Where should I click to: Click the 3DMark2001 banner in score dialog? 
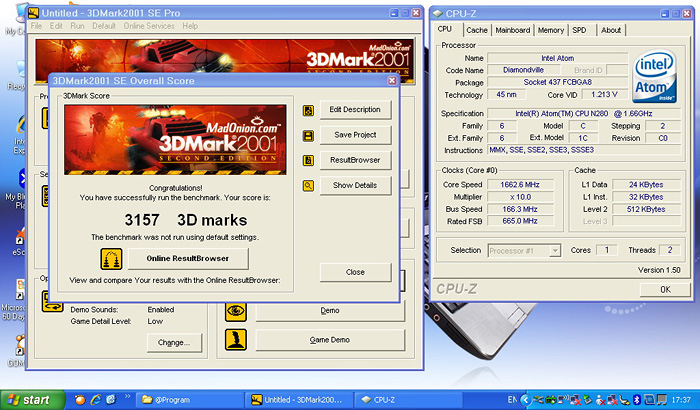(x=175, y=140)
